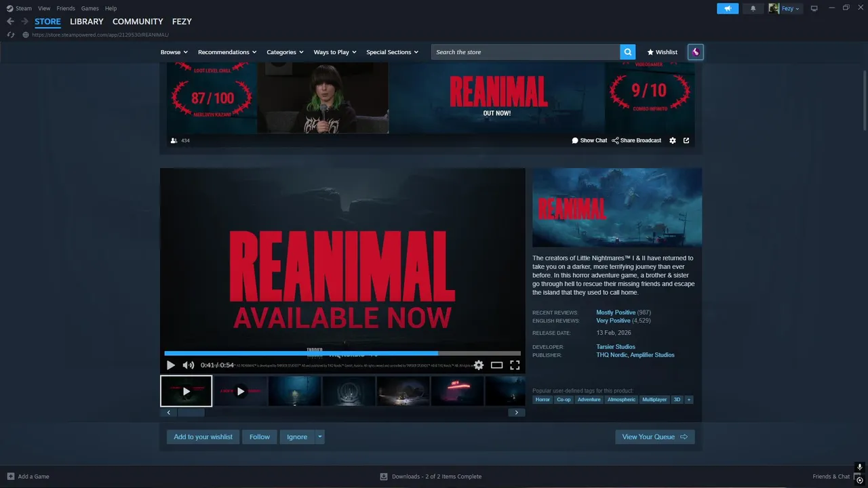Open Special Sections dropdown
The height and width of the screenshot is (488, 868).
392,52
